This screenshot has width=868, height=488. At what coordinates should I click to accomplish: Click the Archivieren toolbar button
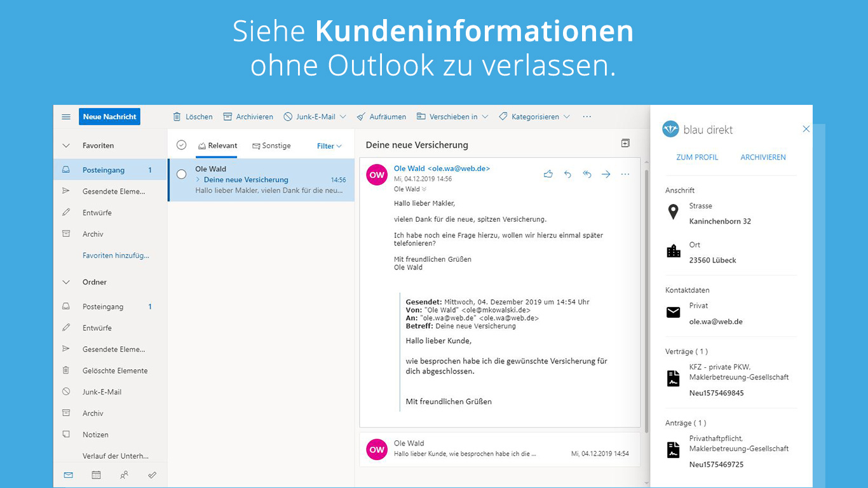pyautogui.click(x=248, y=117)
